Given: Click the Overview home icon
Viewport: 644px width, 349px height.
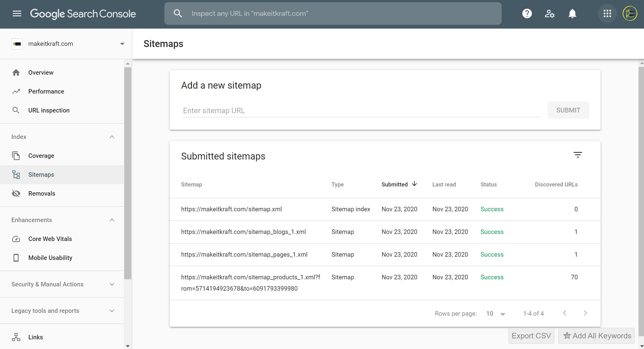Looking at the screenshot, I should [16, 73].
